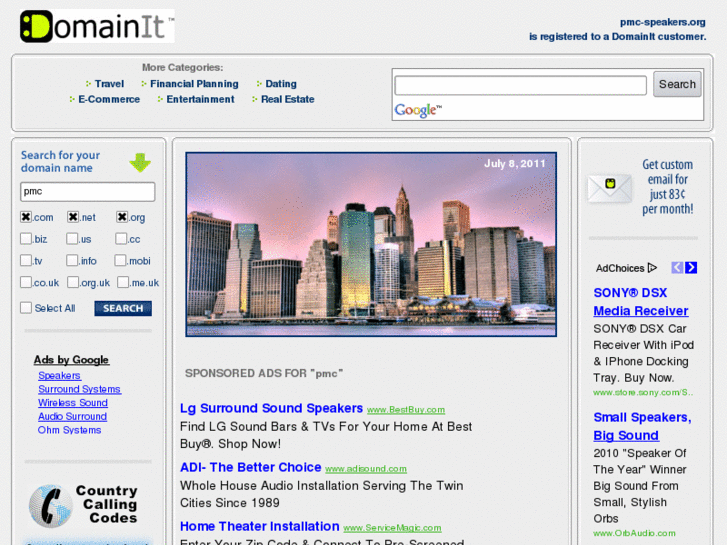This screenshot has width=727, height=545.
Task: Click the Country Calling Codes phone icon
Action: [49, 506]
